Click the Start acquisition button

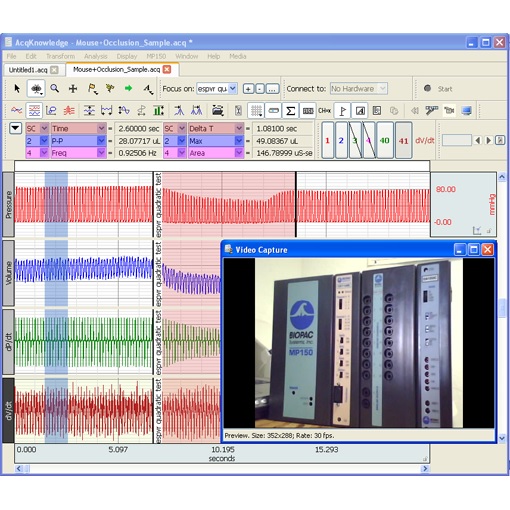coord(438,89)
